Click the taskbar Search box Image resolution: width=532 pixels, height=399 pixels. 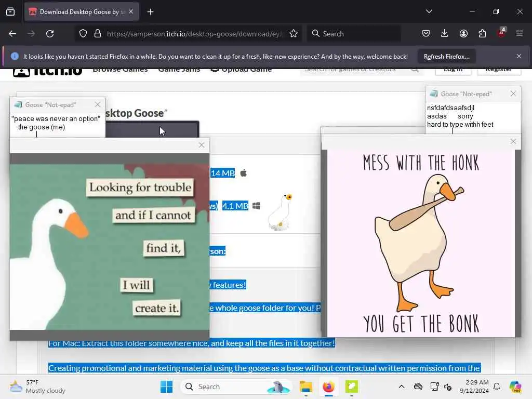point(236,387)
